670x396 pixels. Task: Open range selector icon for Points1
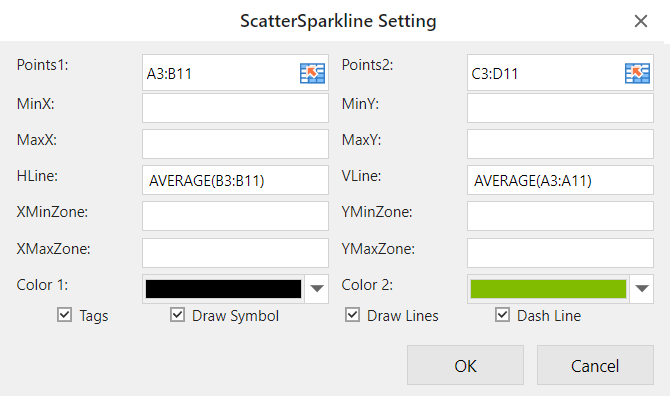(x=312, y=73)
